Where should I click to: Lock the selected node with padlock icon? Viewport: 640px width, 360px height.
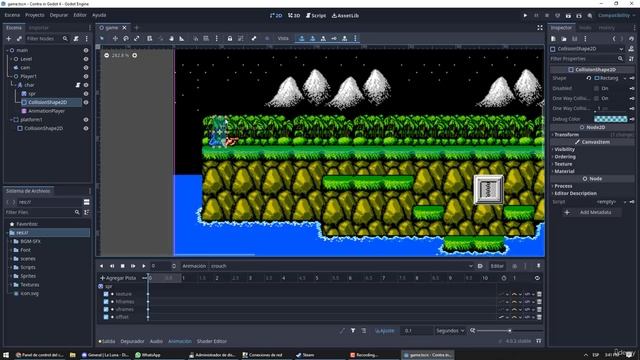tap(230, 38)
